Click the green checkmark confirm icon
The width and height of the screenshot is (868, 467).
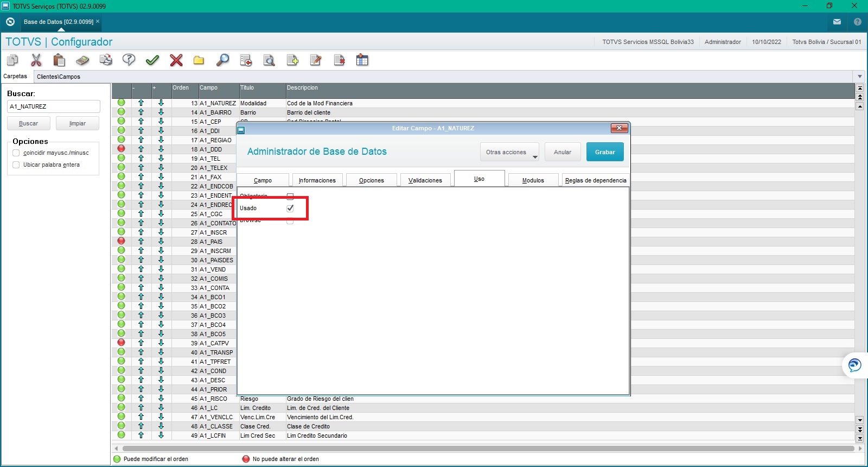pyautogui.click(x=152, y=60)
